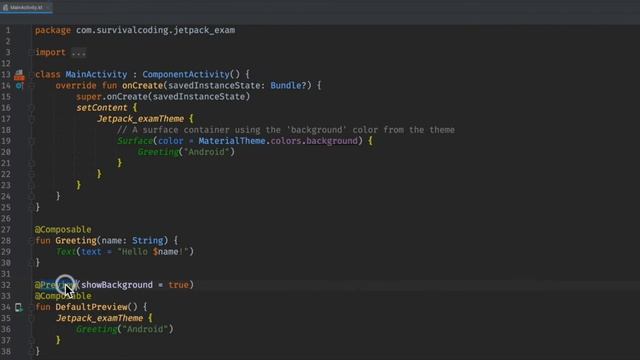Click the "Text" call on line 29
This screenshot has height=360, width=640.
(66, 252)
